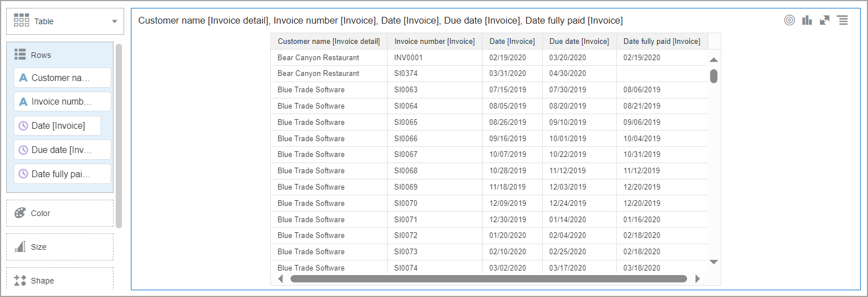Click the Customer name column header
The width and height of the screenshot is (868, 297).
click(329, 41)
